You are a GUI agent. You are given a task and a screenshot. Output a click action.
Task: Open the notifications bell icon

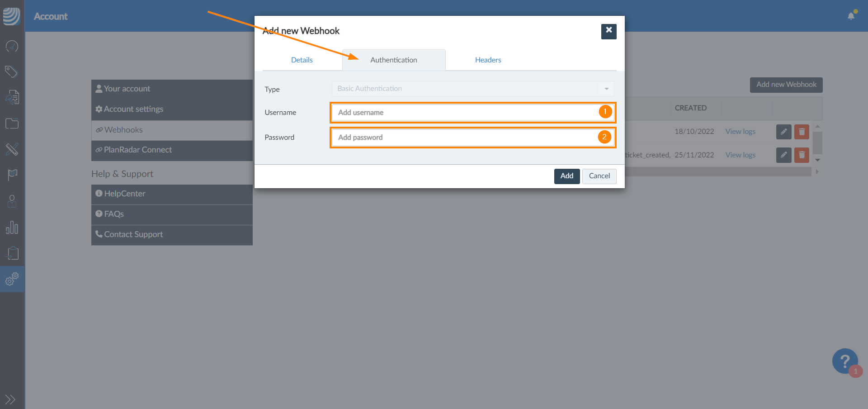coord(851,16)
